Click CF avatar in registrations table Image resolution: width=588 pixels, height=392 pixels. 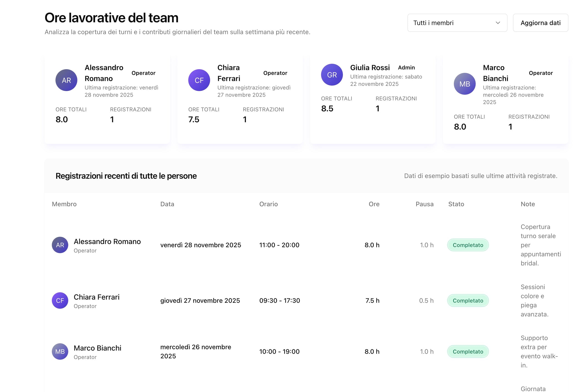pyautogui.click(x=60, y=300)
